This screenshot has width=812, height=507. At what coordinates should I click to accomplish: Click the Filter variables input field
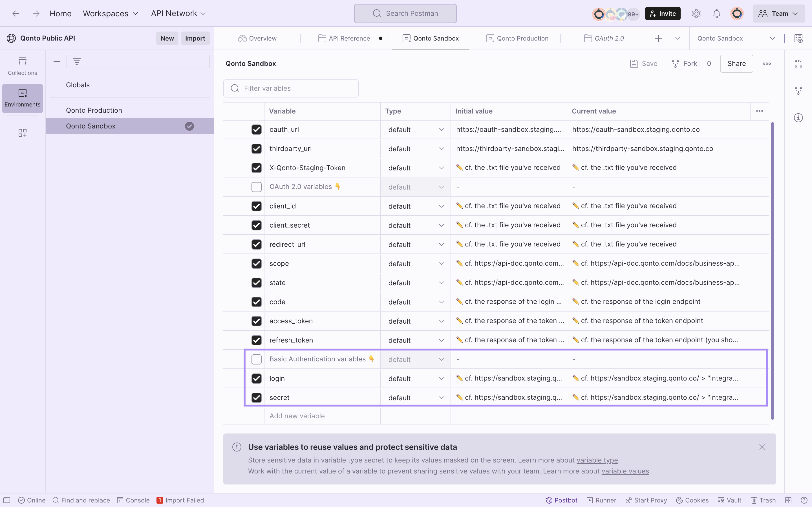(291, 88)
